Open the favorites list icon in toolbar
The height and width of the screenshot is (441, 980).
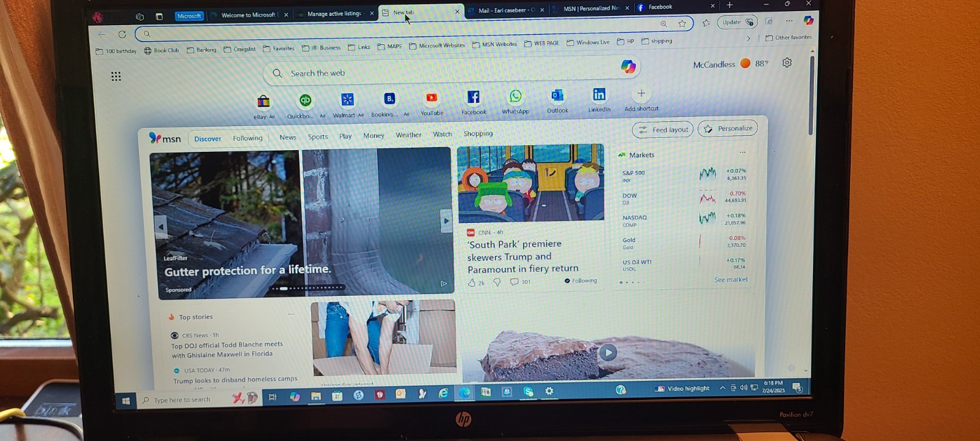706,23
